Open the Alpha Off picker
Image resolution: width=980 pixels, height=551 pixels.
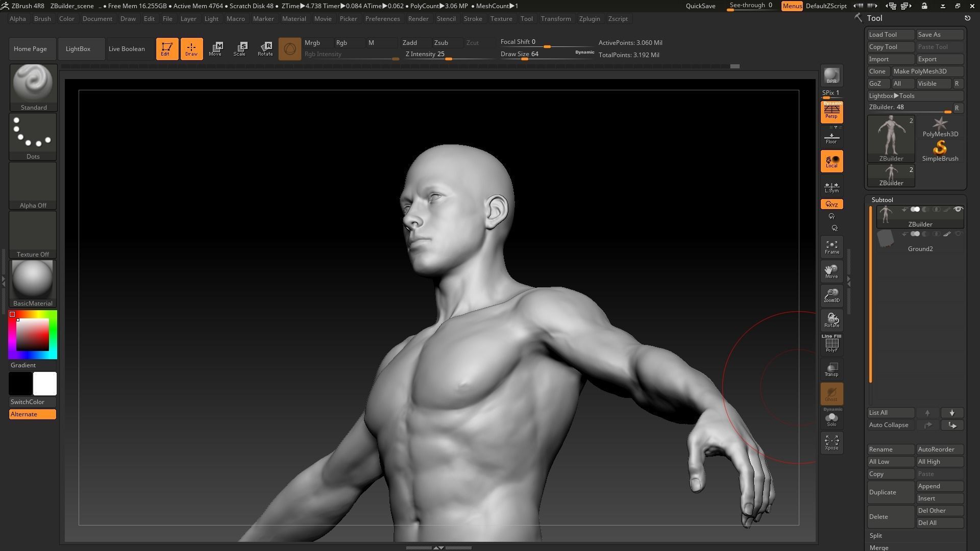click(x=33, y=185)
